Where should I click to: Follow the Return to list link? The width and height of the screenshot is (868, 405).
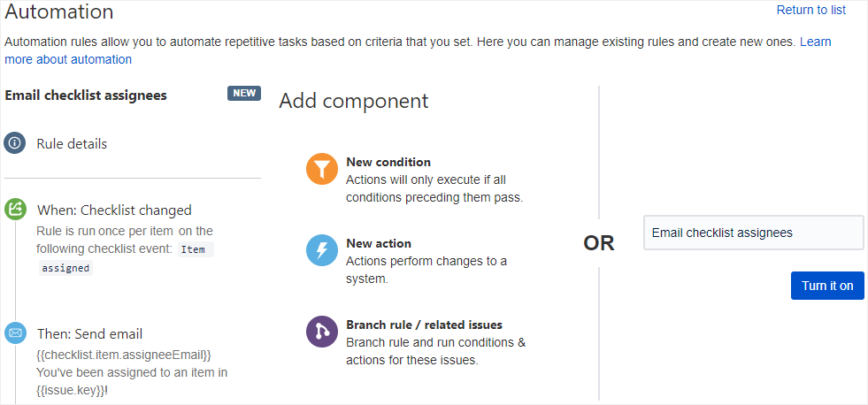[810, 10]
